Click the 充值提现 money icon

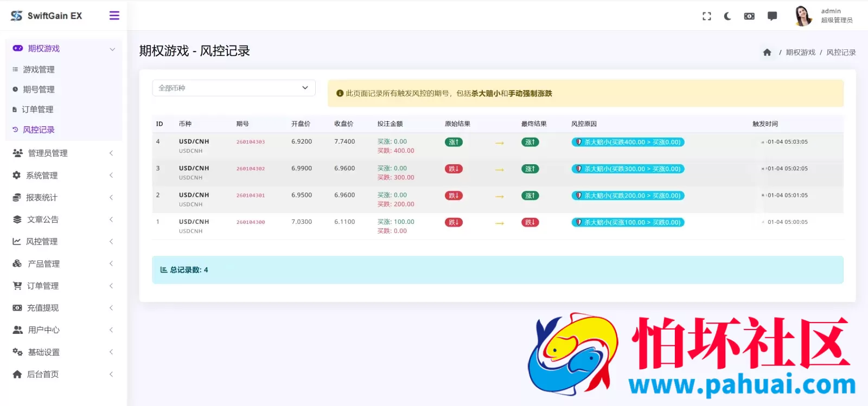(x=17, y=308)
